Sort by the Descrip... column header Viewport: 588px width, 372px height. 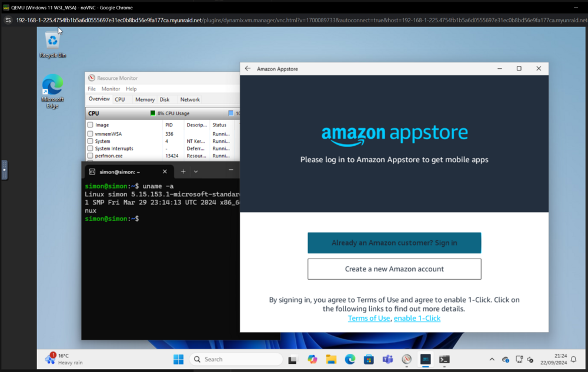click(x=197, y=125)
